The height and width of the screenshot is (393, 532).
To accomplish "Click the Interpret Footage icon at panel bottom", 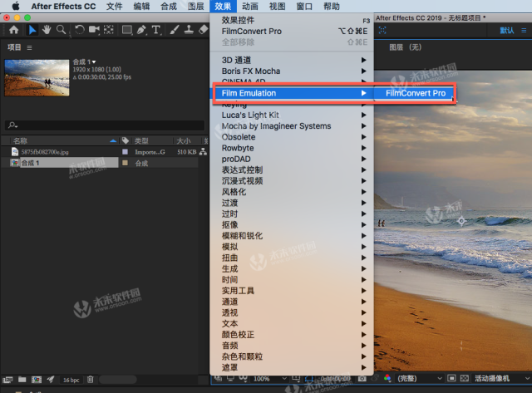I will (x=7, y=380).
